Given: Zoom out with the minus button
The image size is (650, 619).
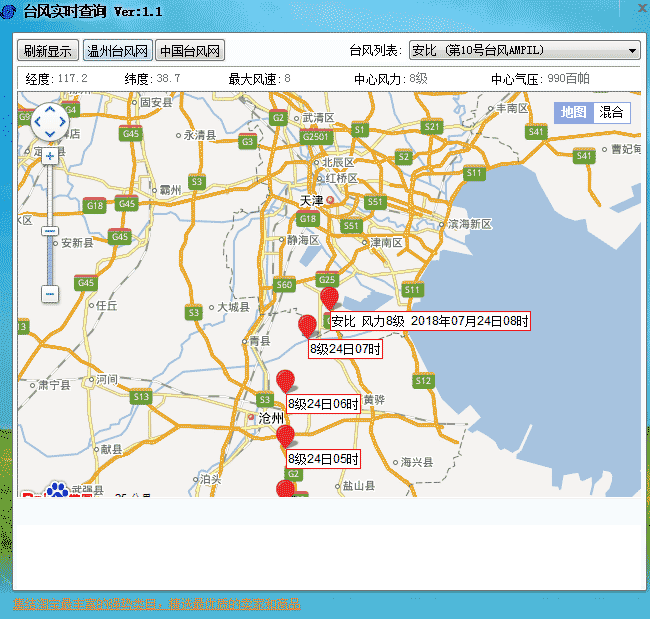Looking at the screenshot, I should tap(50, 294).
